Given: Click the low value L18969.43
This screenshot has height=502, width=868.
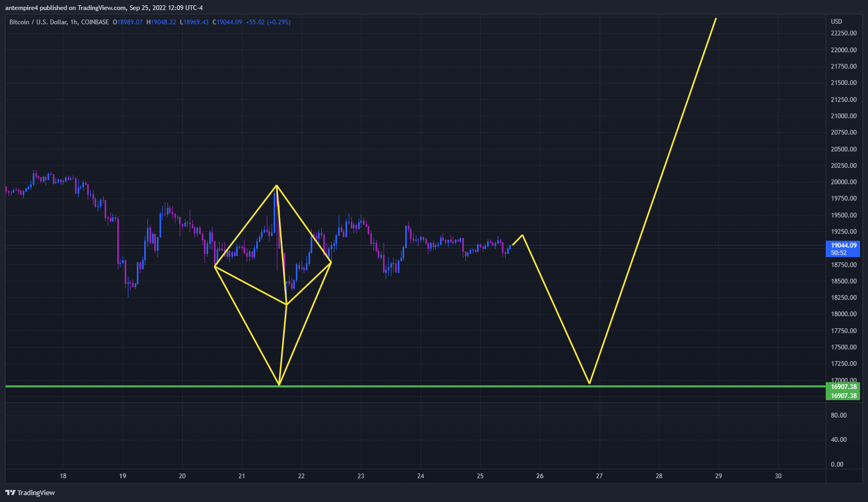Looking at the screenshot, I should [194, 22].
